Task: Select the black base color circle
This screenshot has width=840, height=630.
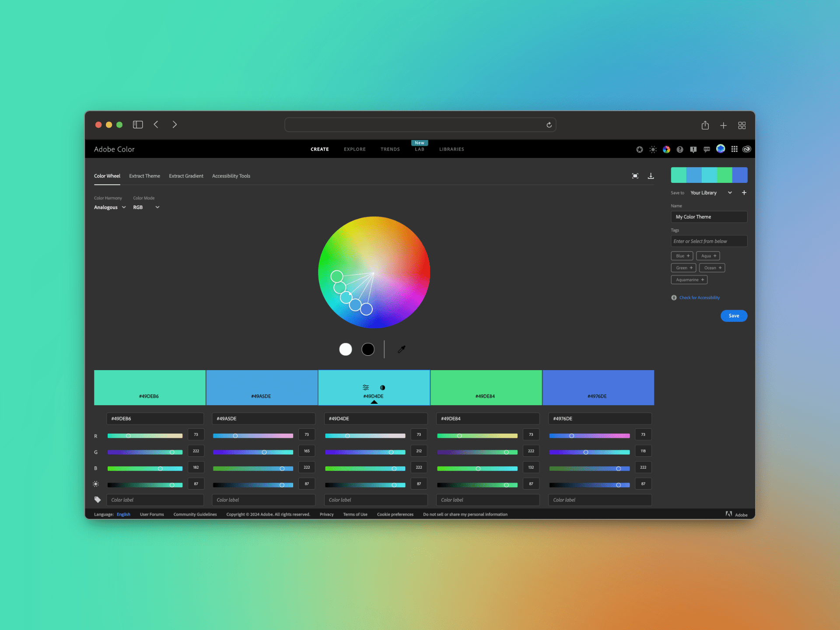Action: tap(368, 349)
